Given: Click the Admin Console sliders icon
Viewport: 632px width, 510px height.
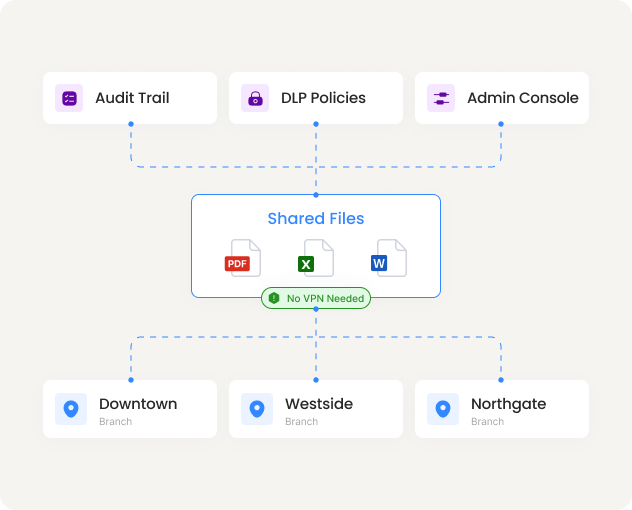Looking at the screenshot, I should pyautogui.click(x=441, y=98).
